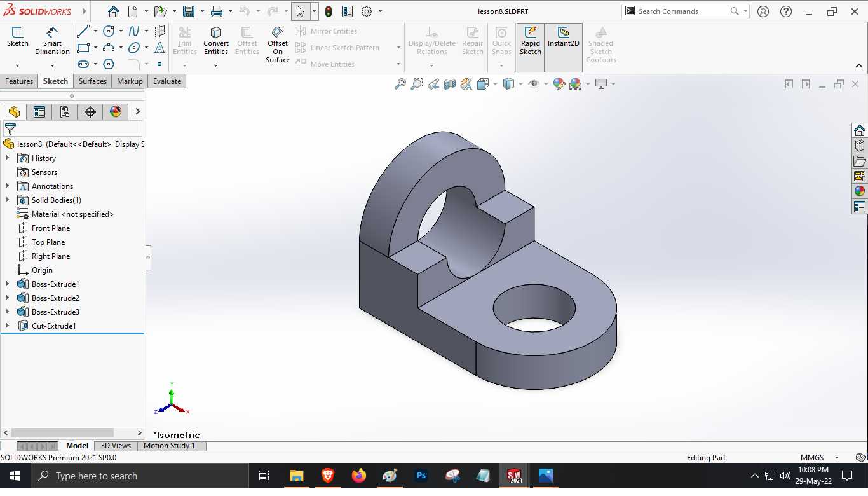Expand the Cut-Extrude1 feature
This screenshot has width=868, height=496.
(x=8, y=326)
